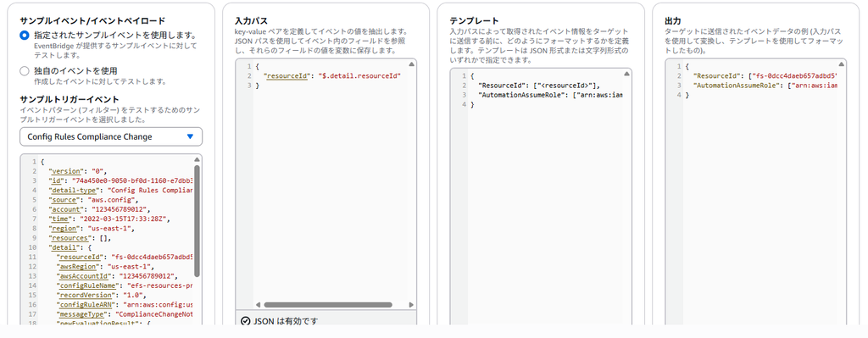Click the vertical scrollbar of the sample event editor

[197, 220]
